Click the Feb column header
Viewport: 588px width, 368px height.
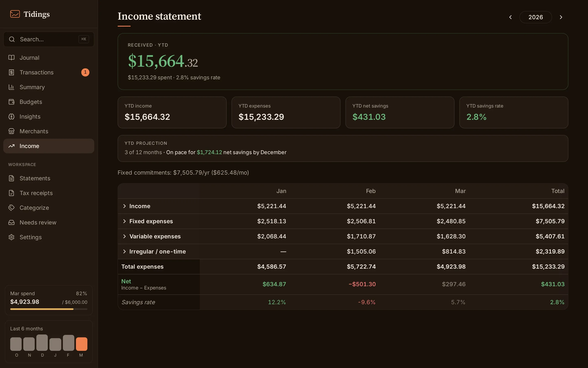(371, 191)
